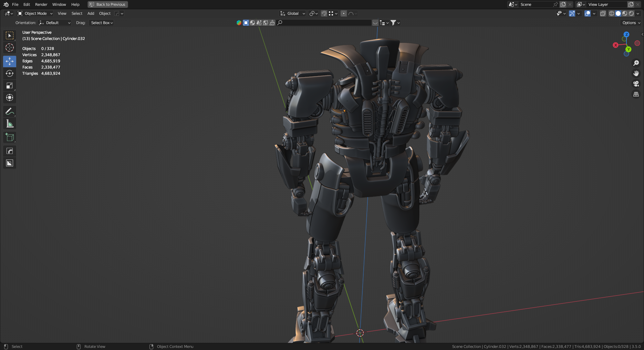This screenshot has height=350, width=644.
Task: Open overlays options dropdown arrow
Action: click(x=594, y=13)
